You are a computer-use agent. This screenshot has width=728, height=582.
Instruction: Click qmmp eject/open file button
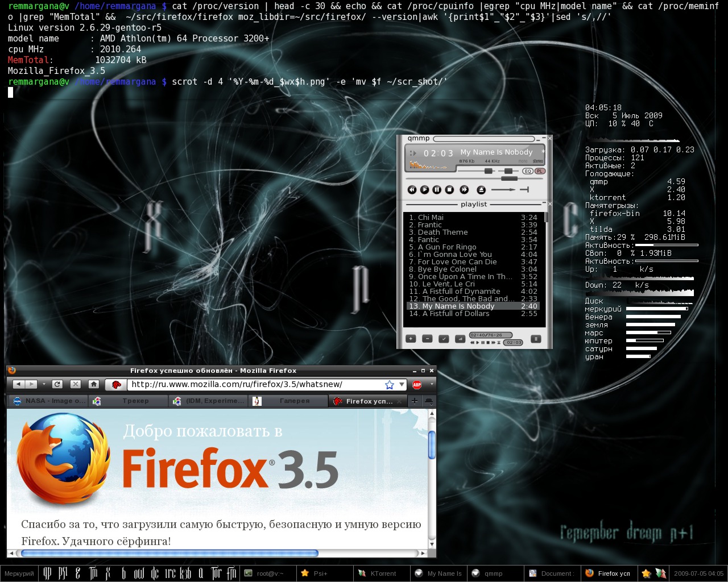(481, 190)
